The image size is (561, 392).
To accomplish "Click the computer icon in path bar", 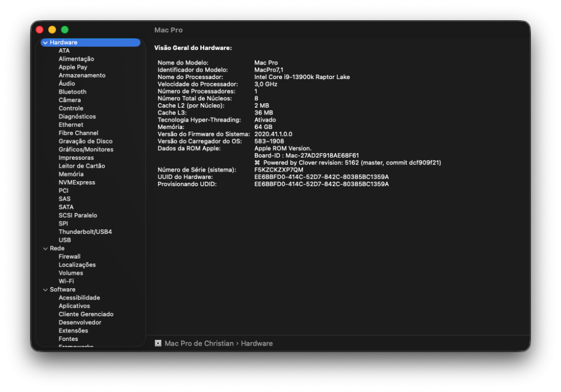I will tap(158, 343).
